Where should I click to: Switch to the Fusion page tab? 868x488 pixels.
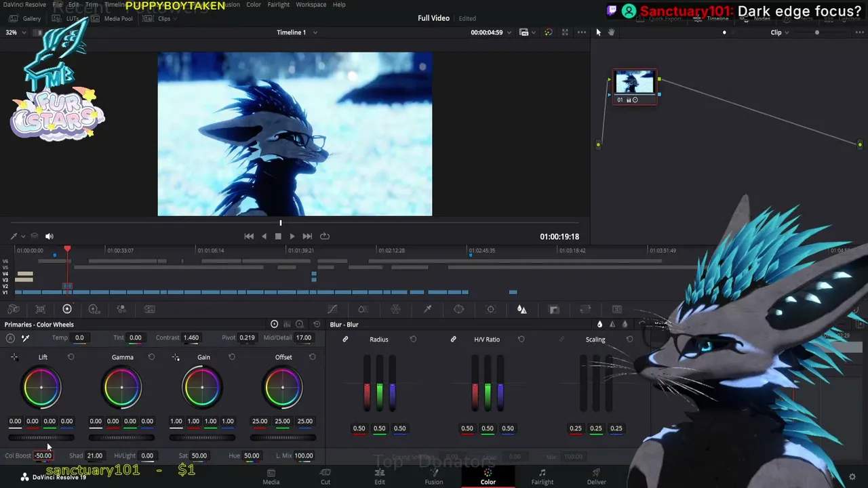point(434,476)
